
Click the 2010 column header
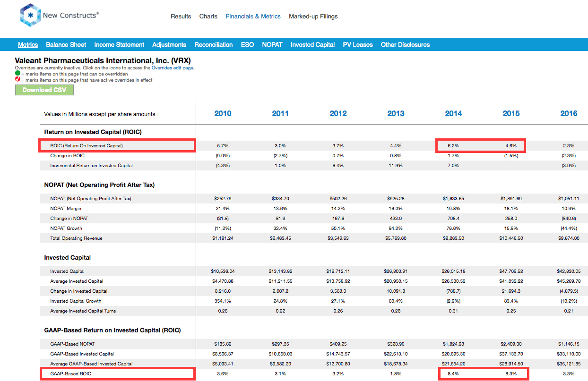point(223,113)
